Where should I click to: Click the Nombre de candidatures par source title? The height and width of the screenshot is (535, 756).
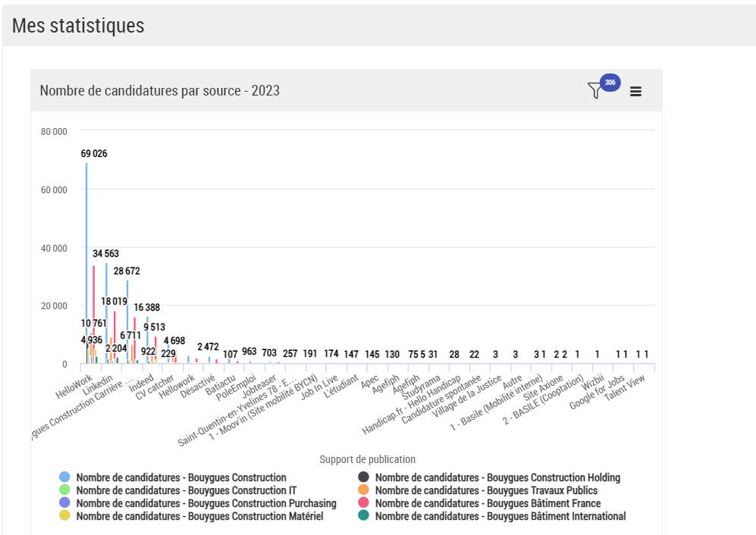pyautogui.click(x=160, y=91)
